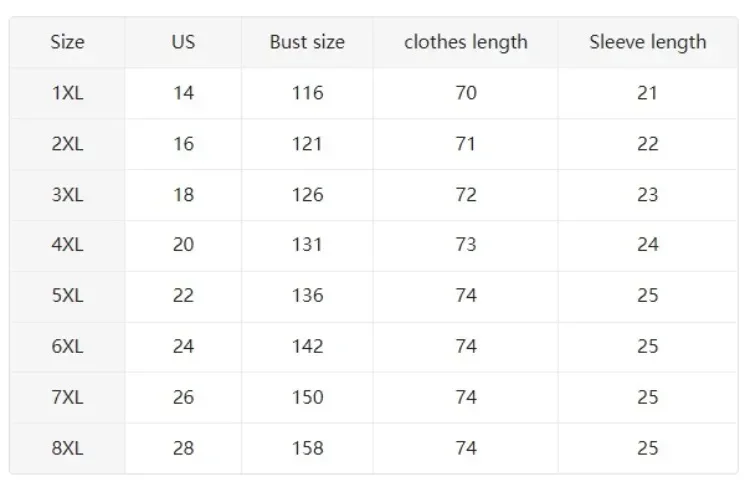
Task: Click the US column header
Action: [x=183, y=42]
